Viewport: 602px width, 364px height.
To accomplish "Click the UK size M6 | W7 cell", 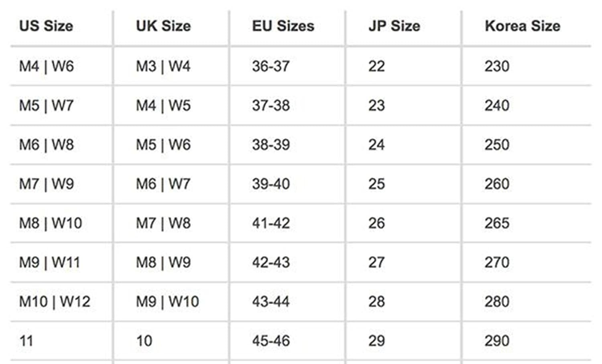I will click(x=163, y=184).
